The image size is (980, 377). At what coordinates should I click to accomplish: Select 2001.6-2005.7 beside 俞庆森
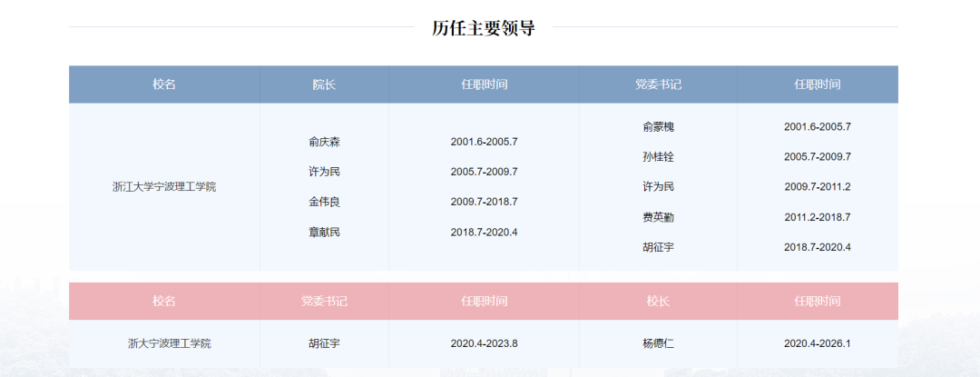coord(485,142)
